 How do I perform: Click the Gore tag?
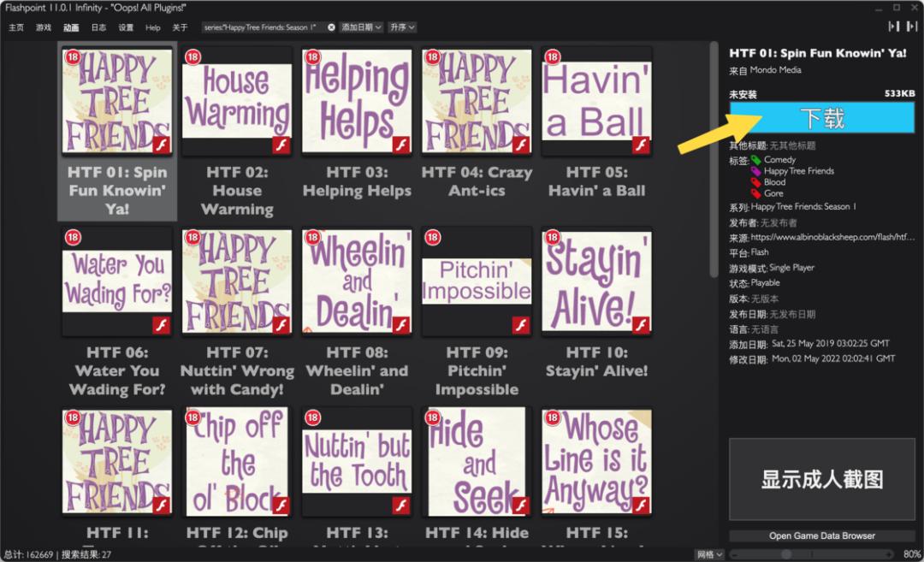(x=773, y=193)
